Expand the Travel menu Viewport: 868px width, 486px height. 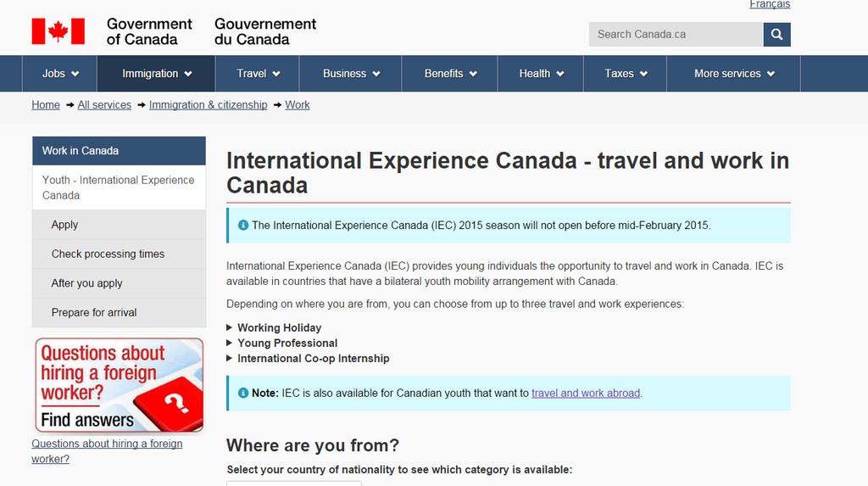click(x=259, y=74)
